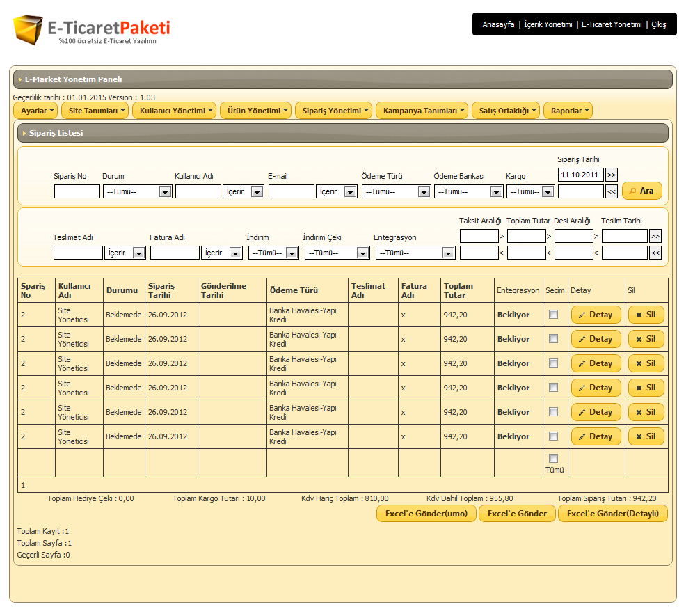Expand the Ödeme Bankası dropdown
Image resolution: width=686 pixels, height=616 pixels.
click(x=468, y=191)
